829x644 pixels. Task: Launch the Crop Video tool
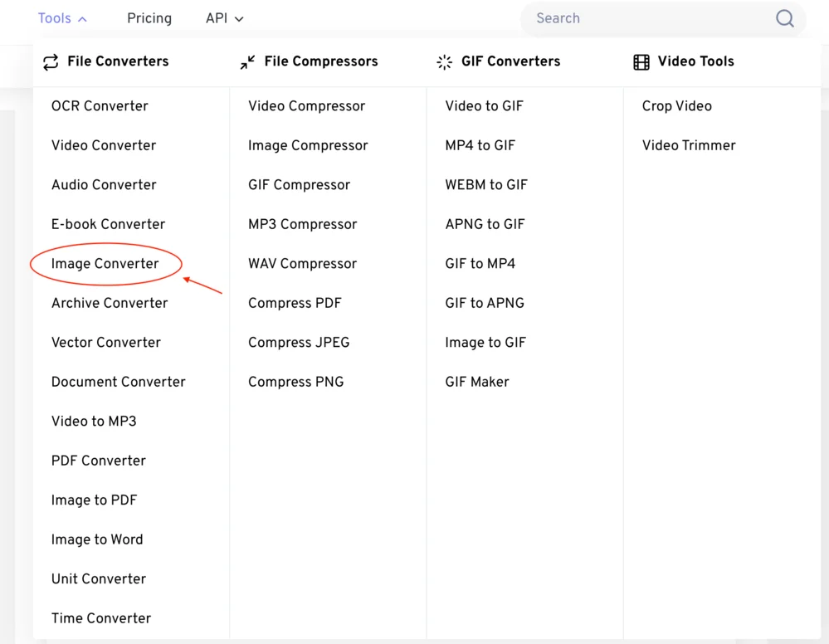tap(676, 106)
